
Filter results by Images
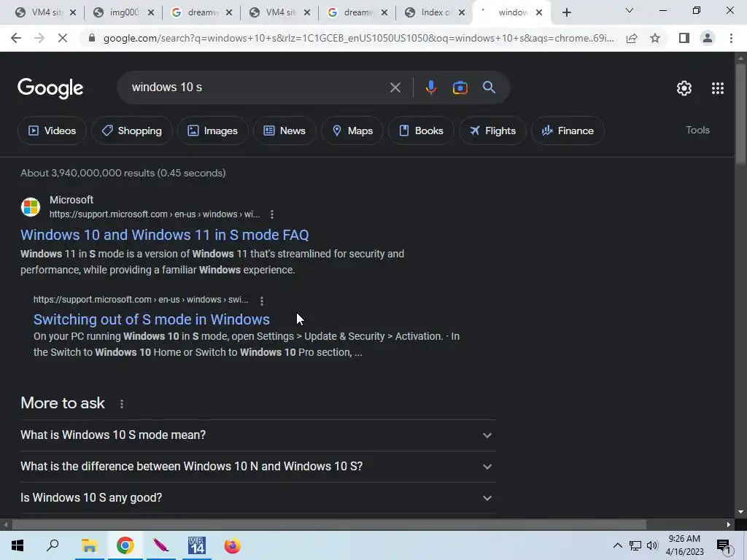212,131
